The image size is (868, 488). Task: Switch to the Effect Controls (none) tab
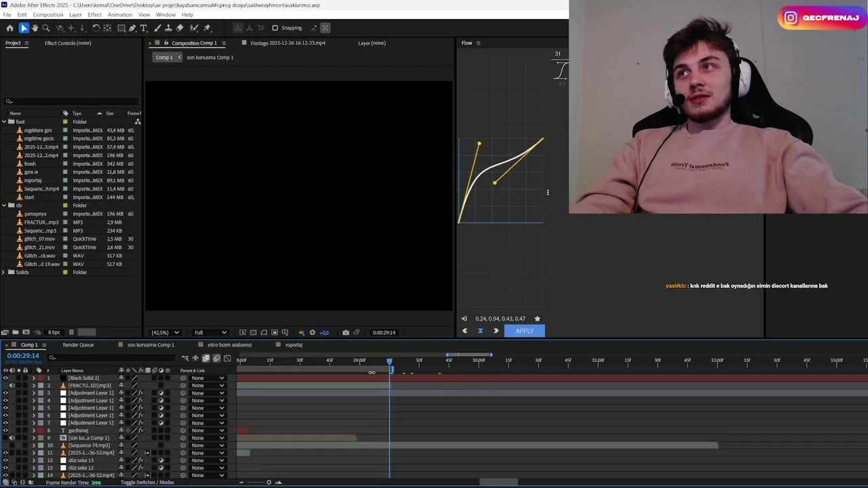coord(68,43)
